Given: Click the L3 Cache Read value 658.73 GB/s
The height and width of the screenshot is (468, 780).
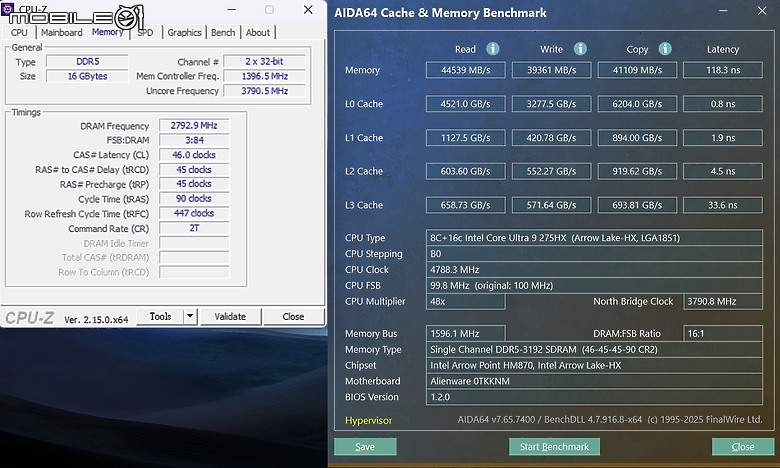Looking at the screenshot, I should 466,205.
